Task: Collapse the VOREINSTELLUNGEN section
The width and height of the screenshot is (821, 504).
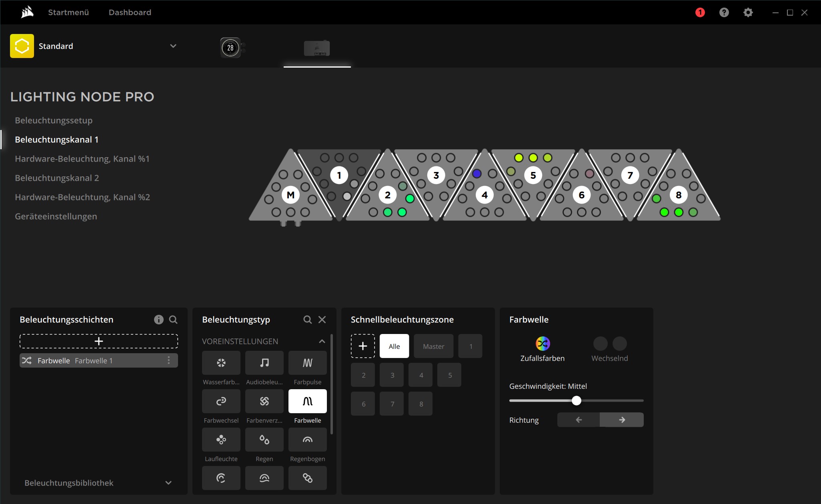Action: pos(322,341)
